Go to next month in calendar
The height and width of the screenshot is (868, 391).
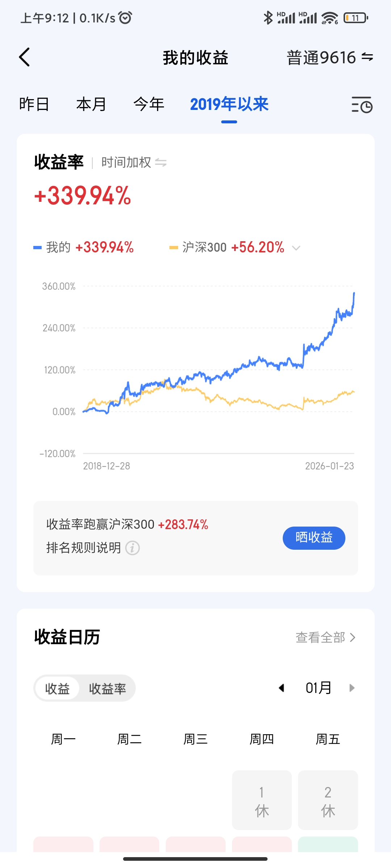(352, 688)
